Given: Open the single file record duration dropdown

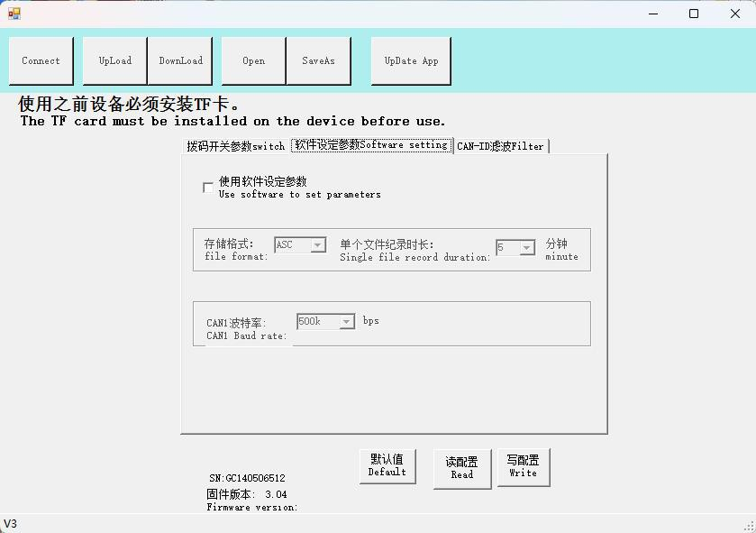Looking at the screenshot, I should [x=527, y=248].
